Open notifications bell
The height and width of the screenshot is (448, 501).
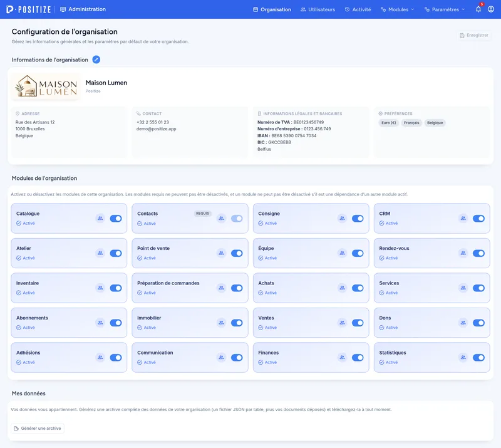(x=478, y=9)
